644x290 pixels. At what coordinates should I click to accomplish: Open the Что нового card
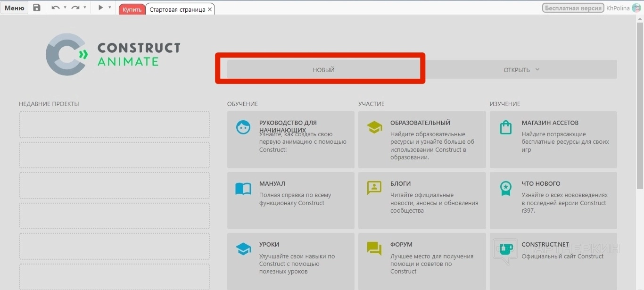point(553,200)
